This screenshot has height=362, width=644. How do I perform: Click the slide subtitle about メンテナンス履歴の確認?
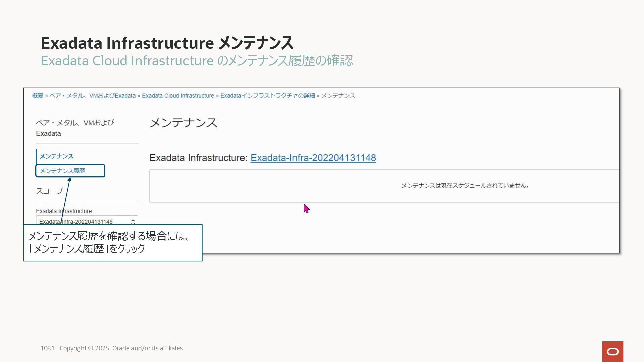click(197, 61)
